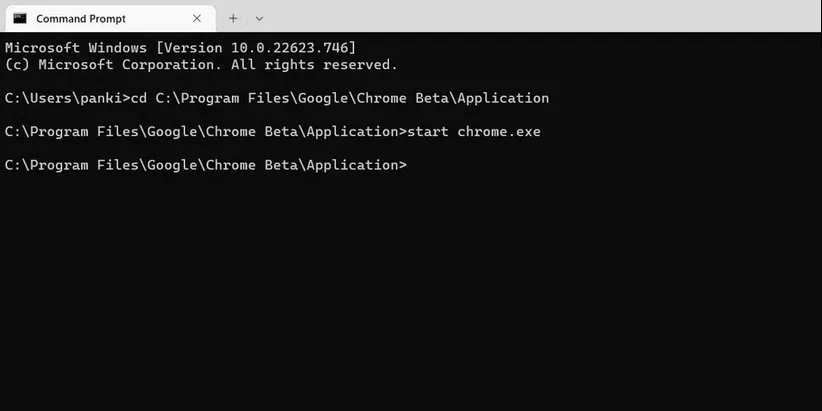This screenshot has height=411, width=822.
Task: Close the Command Prompt tab
Action: (x=197, y=18)
